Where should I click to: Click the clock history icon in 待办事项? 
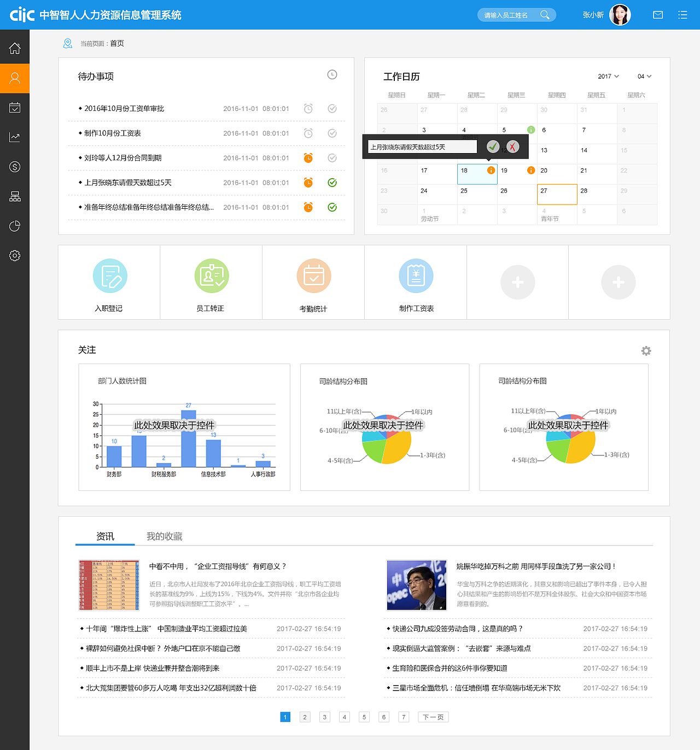point(332,75)
